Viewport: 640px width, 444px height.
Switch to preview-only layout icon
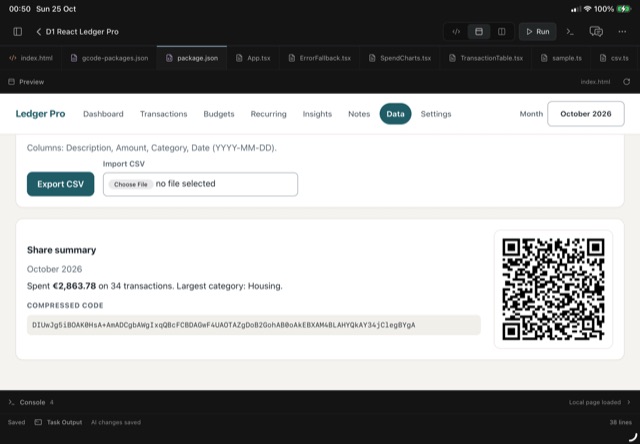(x=479, y=32)
